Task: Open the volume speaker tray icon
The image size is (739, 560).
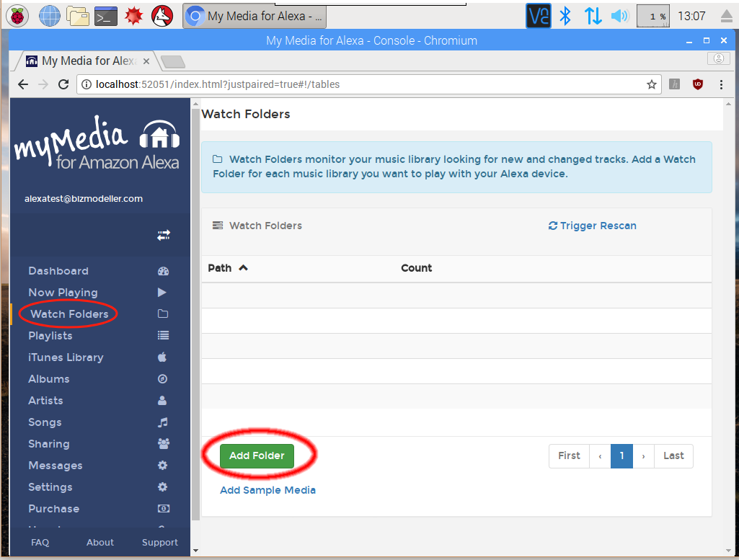Action: point(620,16)
